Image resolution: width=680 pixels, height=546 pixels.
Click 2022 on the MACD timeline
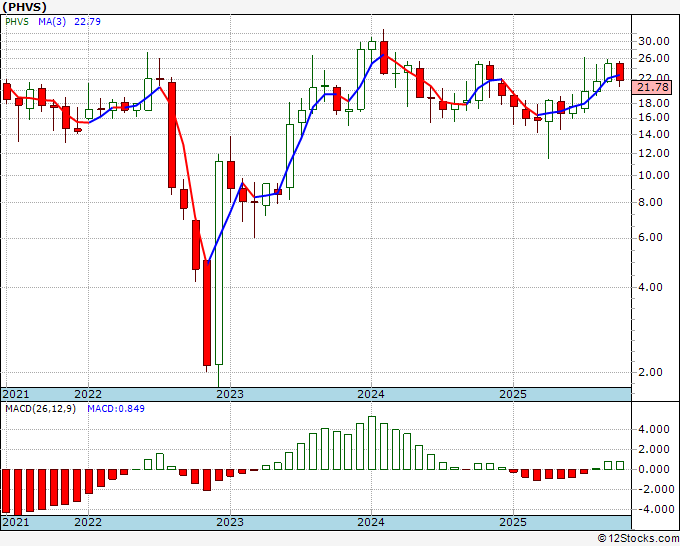[x=88, y=522]
